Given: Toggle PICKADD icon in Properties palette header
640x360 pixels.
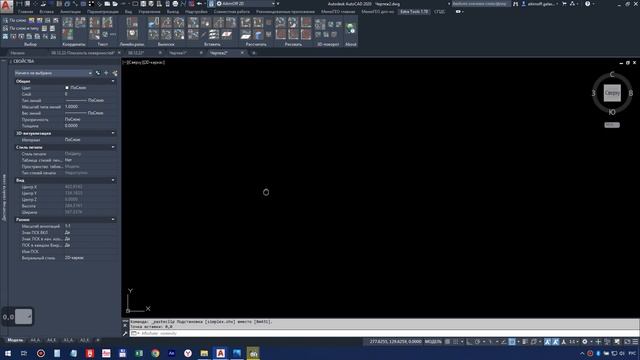Looking at the screenshot, I should [x=98, y=73].
